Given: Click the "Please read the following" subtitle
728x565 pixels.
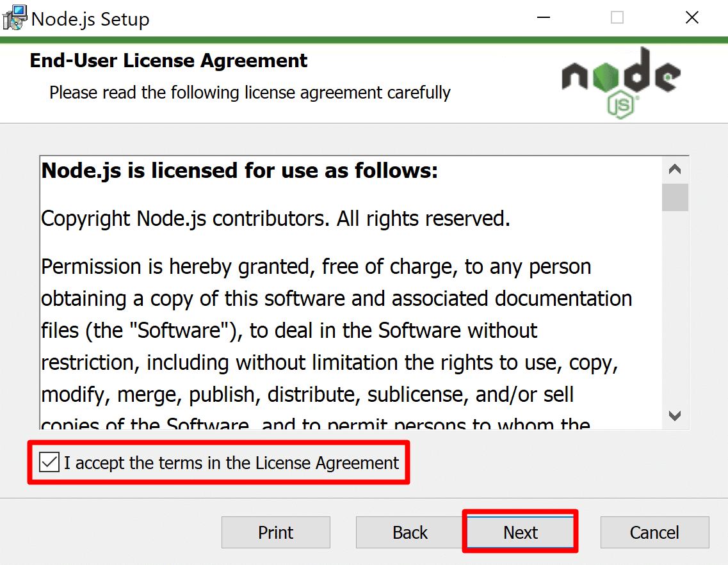Looking at the screenshot, I should coord(250,93).
